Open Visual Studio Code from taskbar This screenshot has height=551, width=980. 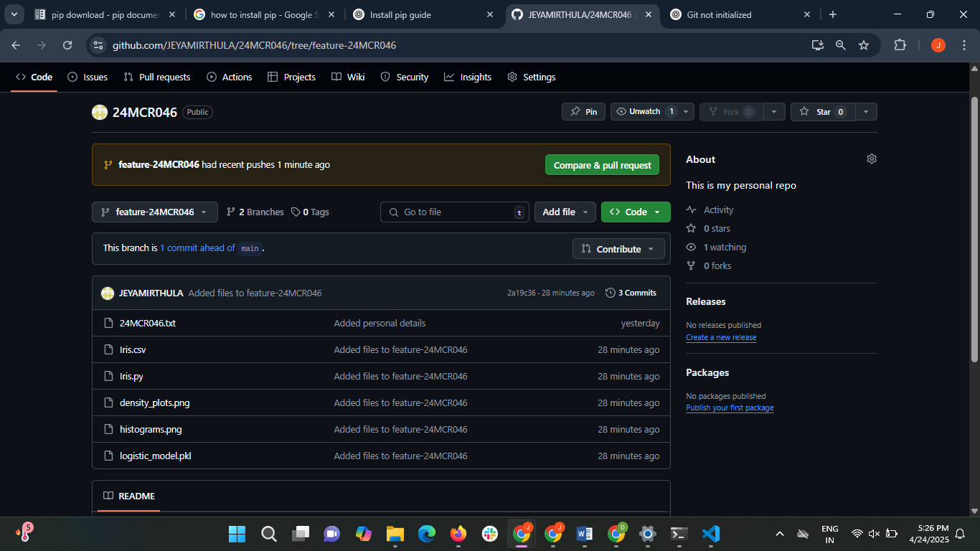click(710, 534)
